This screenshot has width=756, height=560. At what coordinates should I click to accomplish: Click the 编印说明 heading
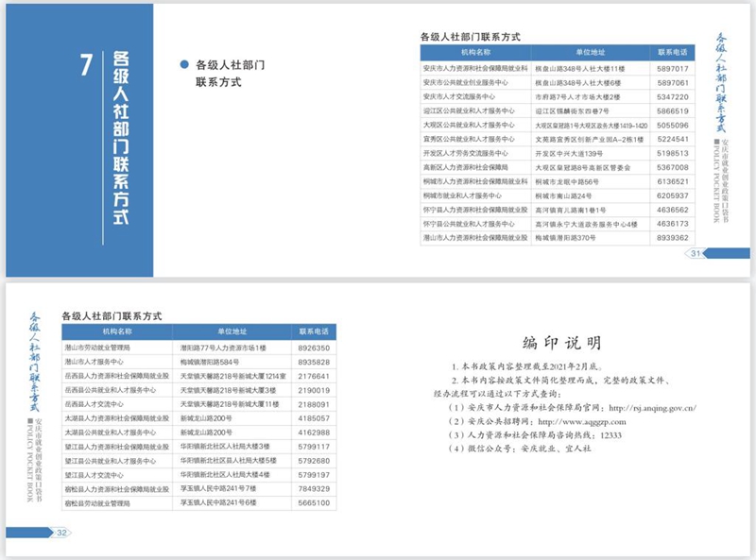pyautogui.click(x=561, y=343)
